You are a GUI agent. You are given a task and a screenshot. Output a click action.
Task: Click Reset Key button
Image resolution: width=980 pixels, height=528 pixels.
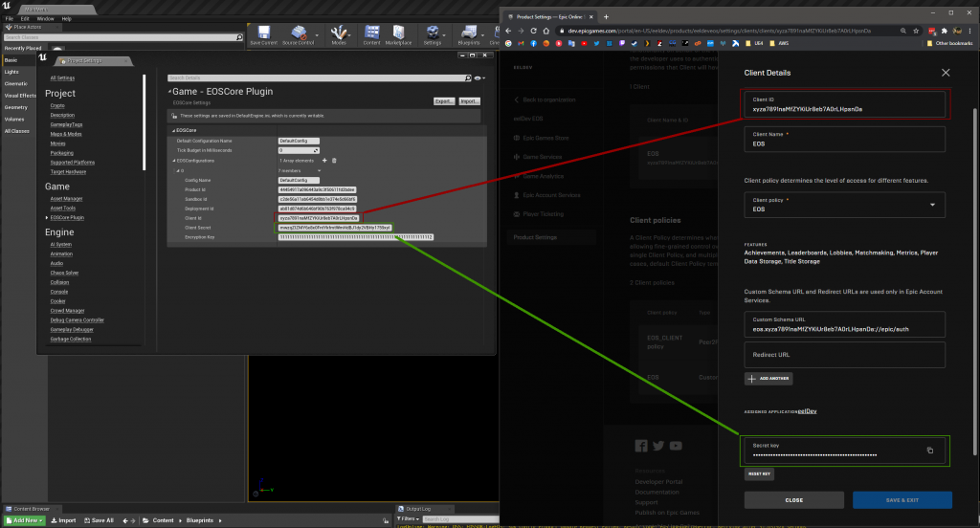point(759,474)
